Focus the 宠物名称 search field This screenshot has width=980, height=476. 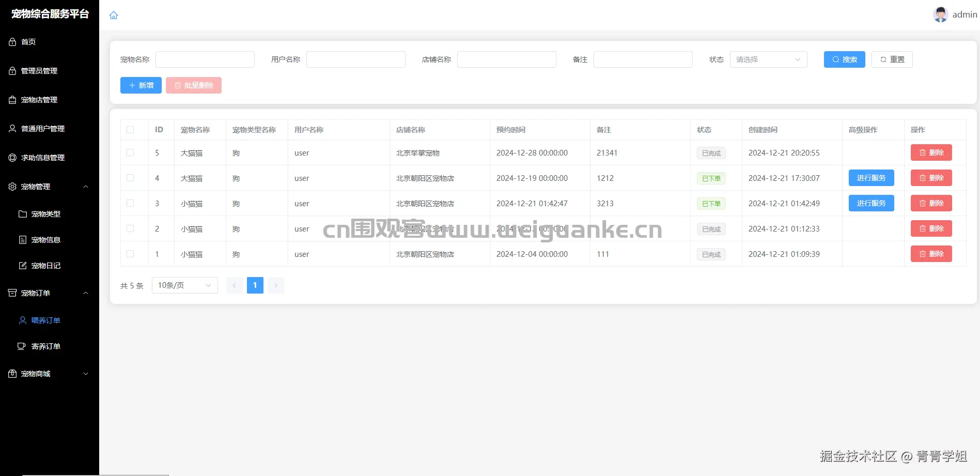click(205, 59)
